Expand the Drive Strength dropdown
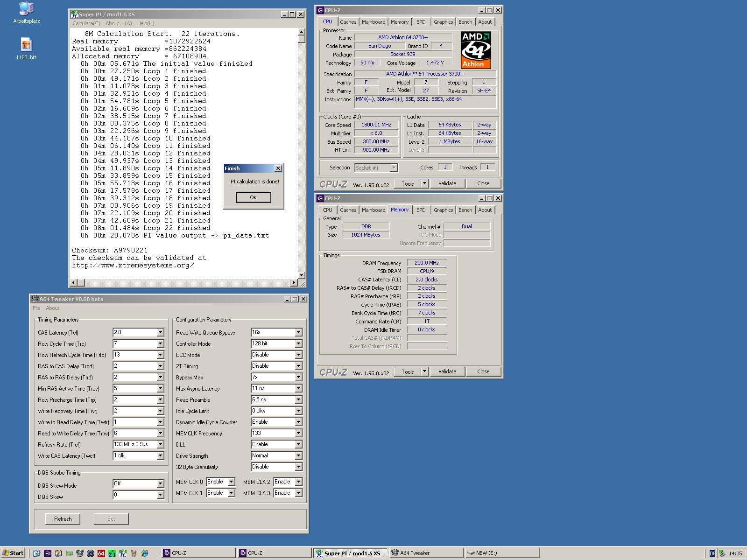Viewport: 747px width, 560px height. pos(298,455)
